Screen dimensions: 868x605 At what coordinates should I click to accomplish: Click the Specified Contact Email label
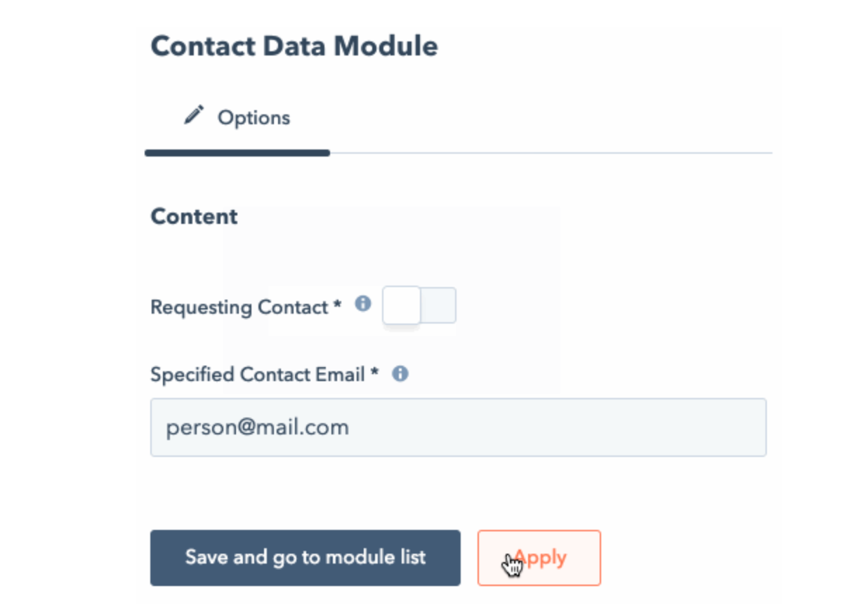tap(257, 374)
